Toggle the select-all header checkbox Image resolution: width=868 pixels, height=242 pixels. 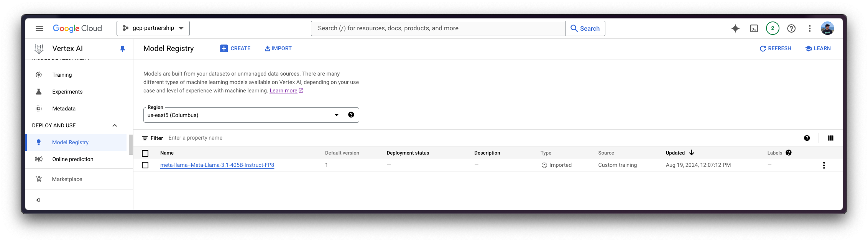pos(145,153)
